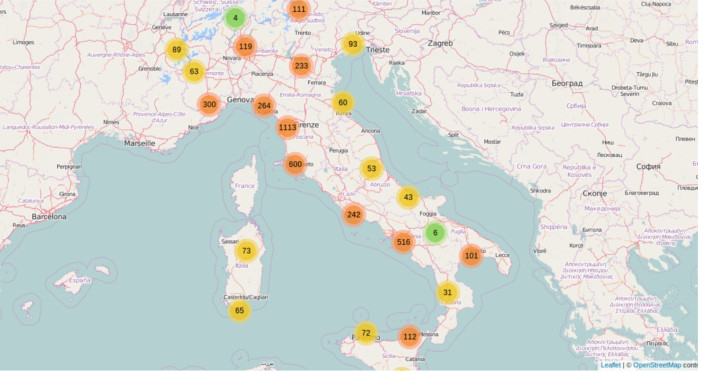The width and height of the screenshot is (703, 372).
Task: Click the Shkodra city label
Action: (540, 190)
